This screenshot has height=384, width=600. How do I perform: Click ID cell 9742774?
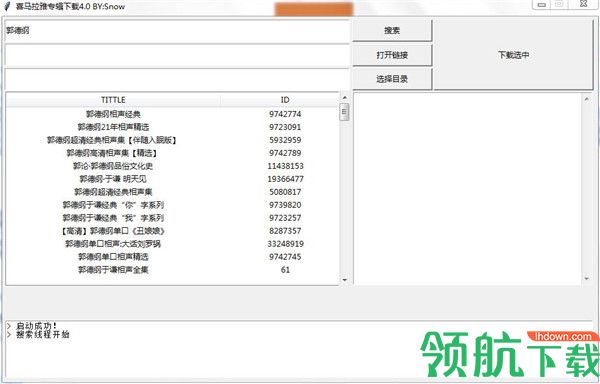coord(285,114)
